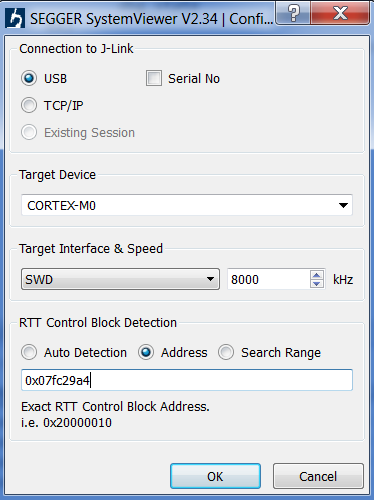Close the configuration dialog with X
374x500 pixels.
(x=340, y=13)
